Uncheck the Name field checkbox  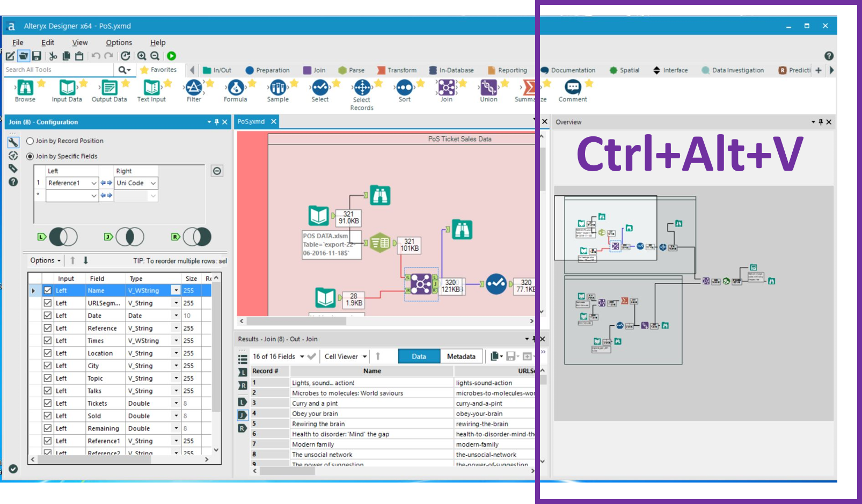coord(48,290)
